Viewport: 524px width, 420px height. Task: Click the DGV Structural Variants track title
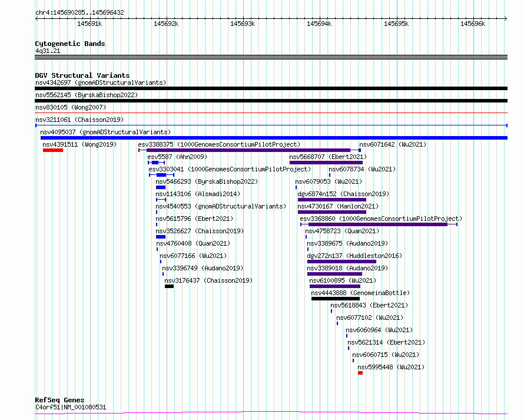[82, 75]
